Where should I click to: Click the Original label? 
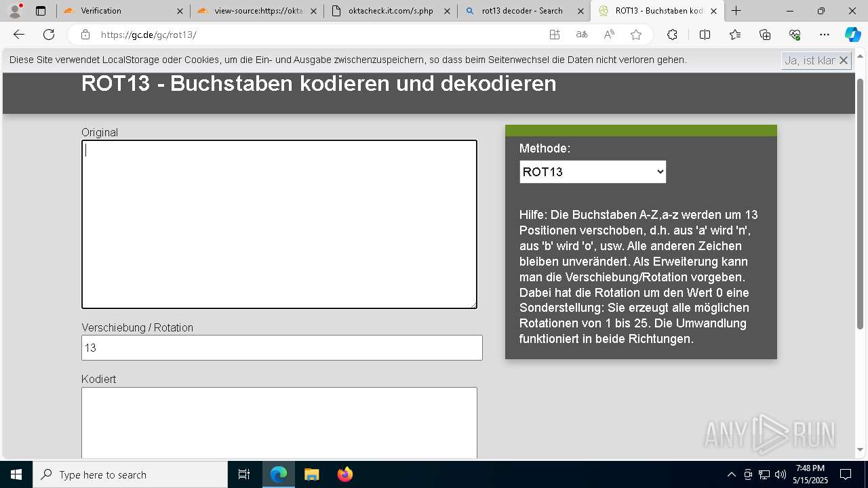pyautogui.click(x=100, y=132)
